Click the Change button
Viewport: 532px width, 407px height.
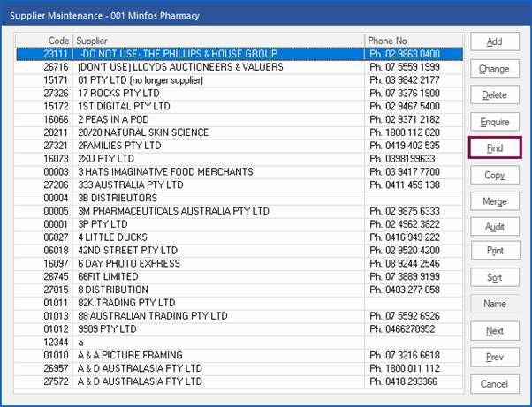click(x=495, y=69)
